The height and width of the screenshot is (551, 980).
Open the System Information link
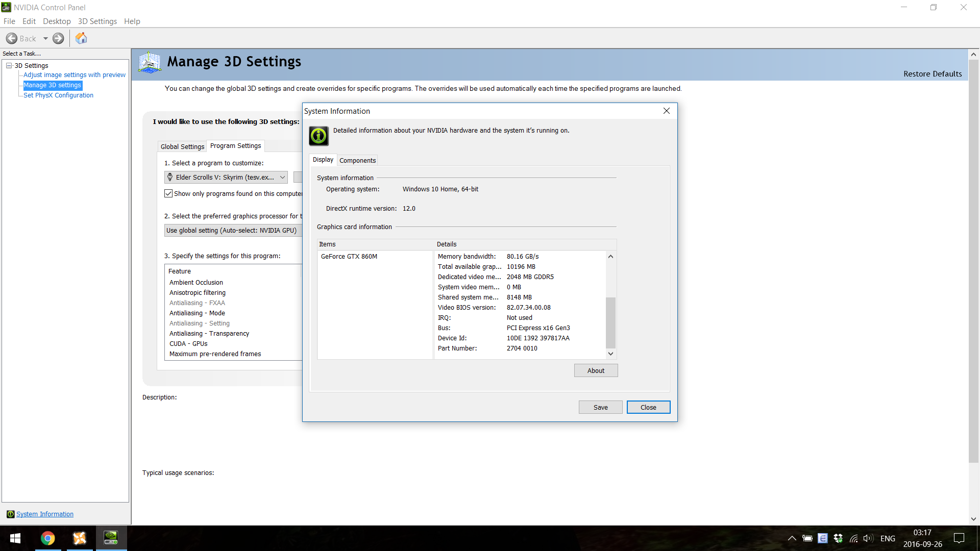click(45, 514)
